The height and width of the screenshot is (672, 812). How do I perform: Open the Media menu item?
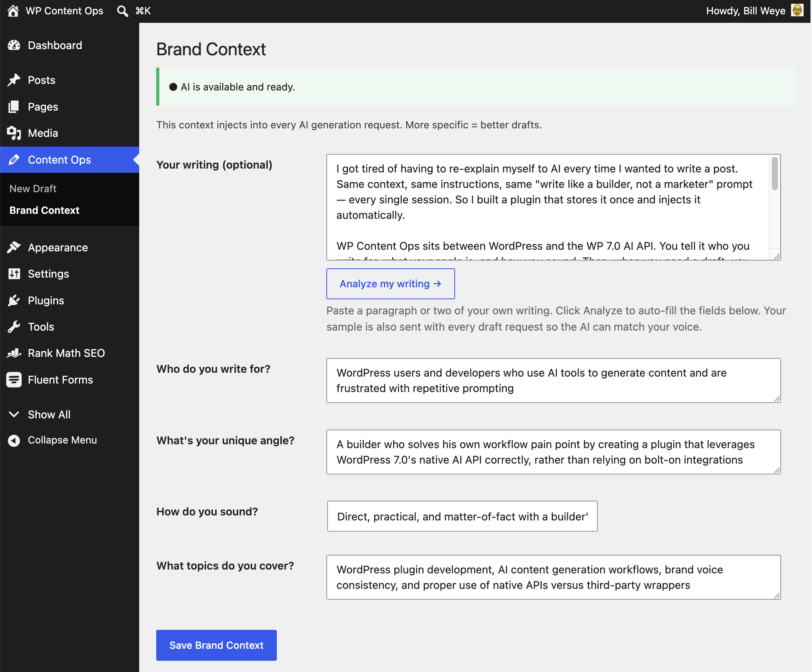click(70, 133)
